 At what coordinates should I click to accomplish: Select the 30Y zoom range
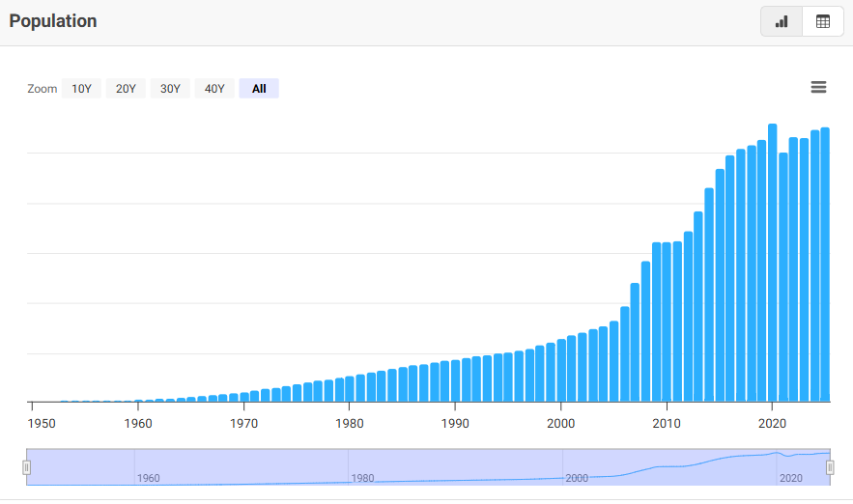tap(170, 89)
